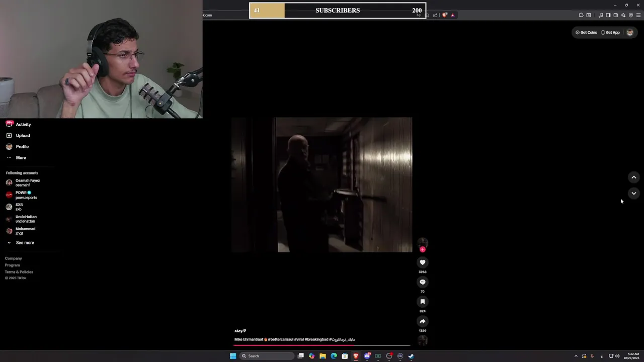Click the microphone tray icon
Viewport: 644px width, 362px height.
pos(592,356)
